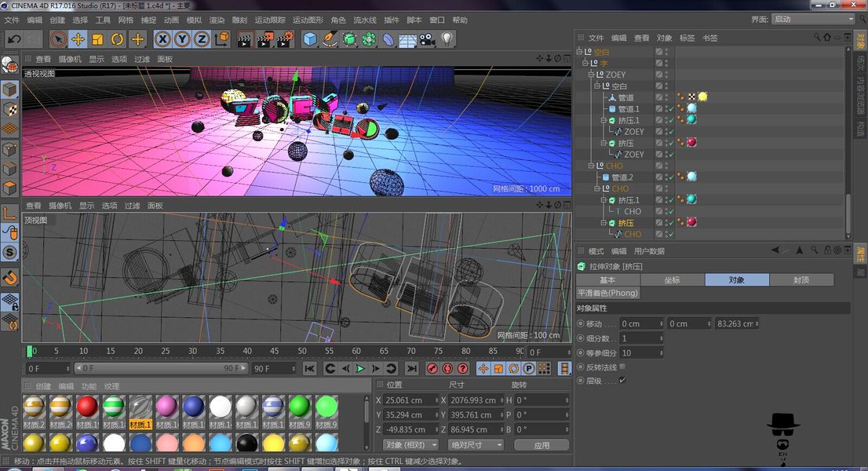Open render settings gear clapperboard icon
868x471 pixels.
pyautogui.click(x=285, y=39)
